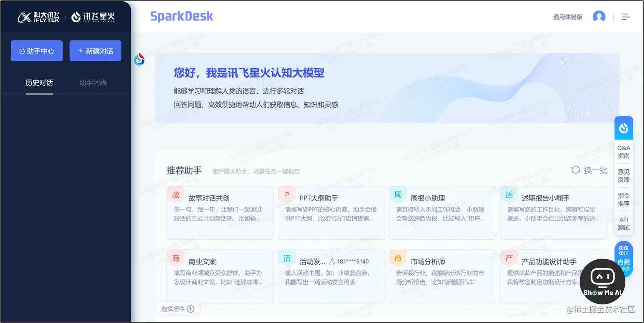Click the P badge icon of PPT大纲助手
The width and height of the screenshot is (644, 323).
287,195
